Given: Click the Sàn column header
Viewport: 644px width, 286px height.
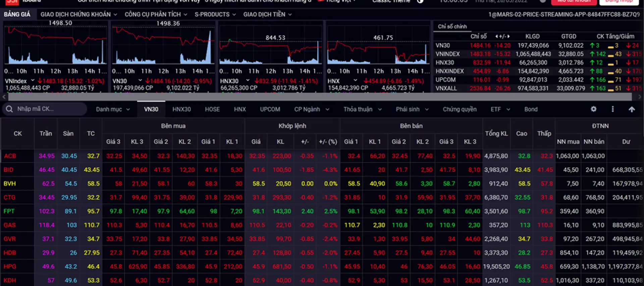Looking at the screenshot, I should [x=68, y=134].
